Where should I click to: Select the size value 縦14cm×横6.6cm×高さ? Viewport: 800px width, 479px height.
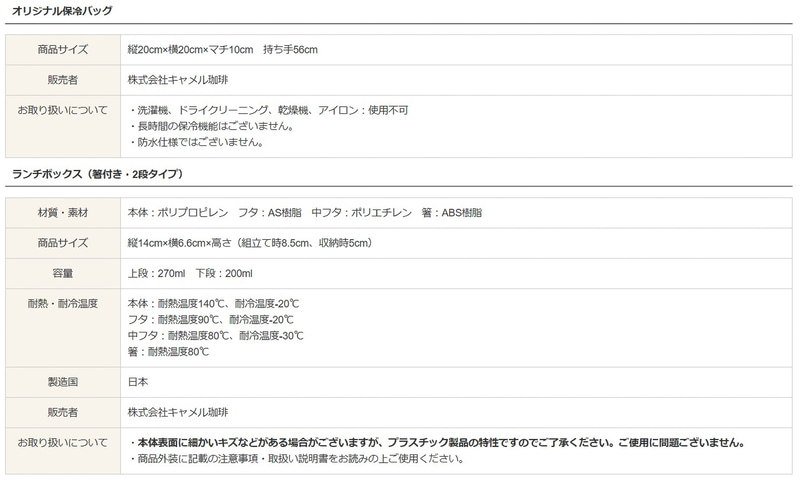pyautogui.click(x=250, y=243)
